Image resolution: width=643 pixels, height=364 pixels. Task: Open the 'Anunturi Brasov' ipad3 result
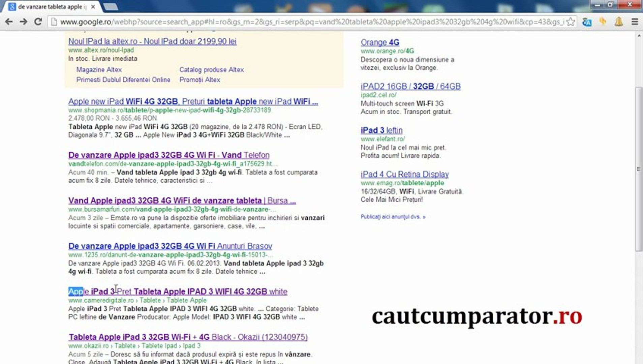(170, 246)
